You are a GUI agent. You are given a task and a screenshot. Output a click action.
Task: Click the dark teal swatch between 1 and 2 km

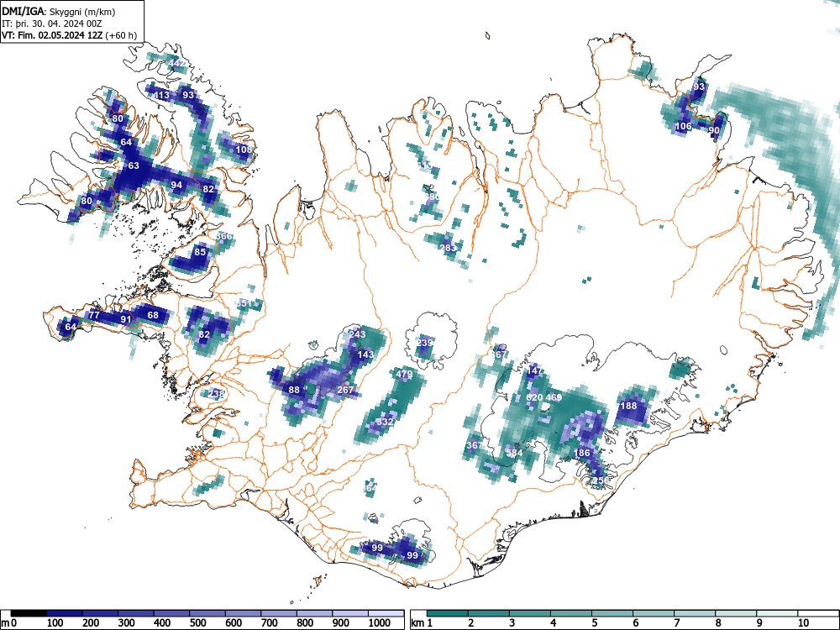click(x=448, y=613)
